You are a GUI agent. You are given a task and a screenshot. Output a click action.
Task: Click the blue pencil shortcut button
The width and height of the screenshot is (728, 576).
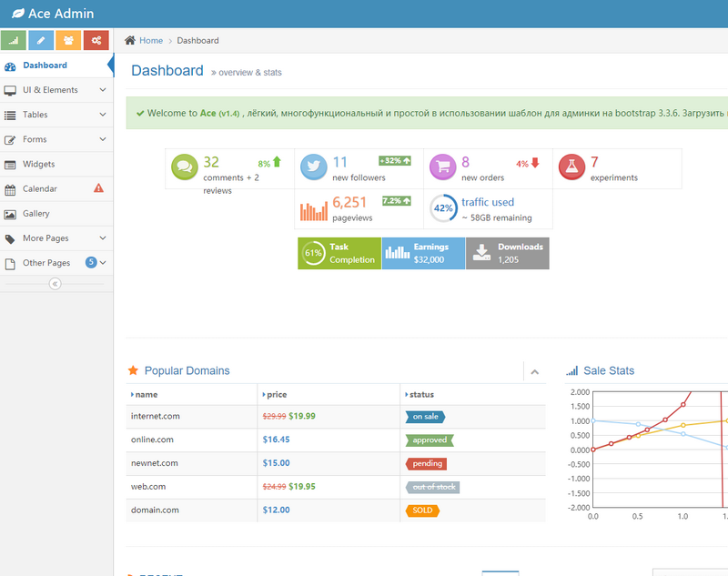41,40
